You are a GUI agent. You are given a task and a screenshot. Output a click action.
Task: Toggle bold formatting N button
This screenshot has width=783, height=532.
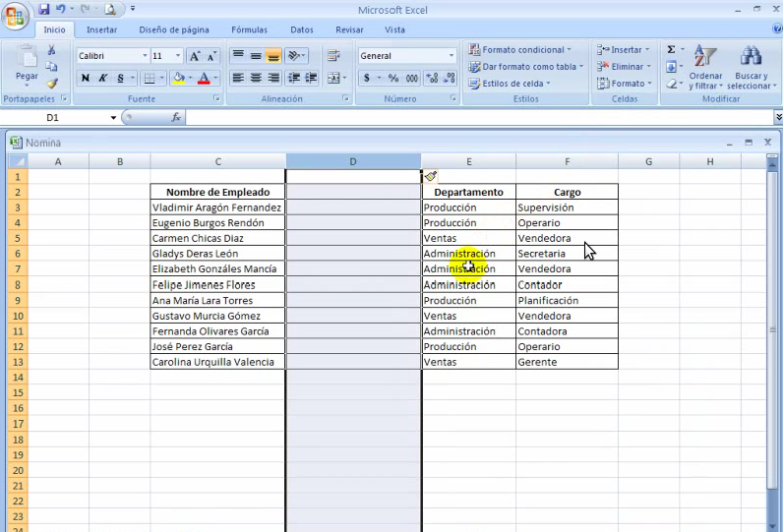pyautogui.click(x=86, y=78)
